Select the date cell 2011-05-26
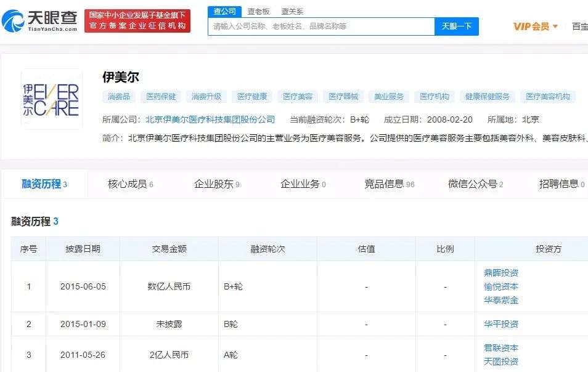Viewport: 588px width, 372px height. [x=83, y=355]
